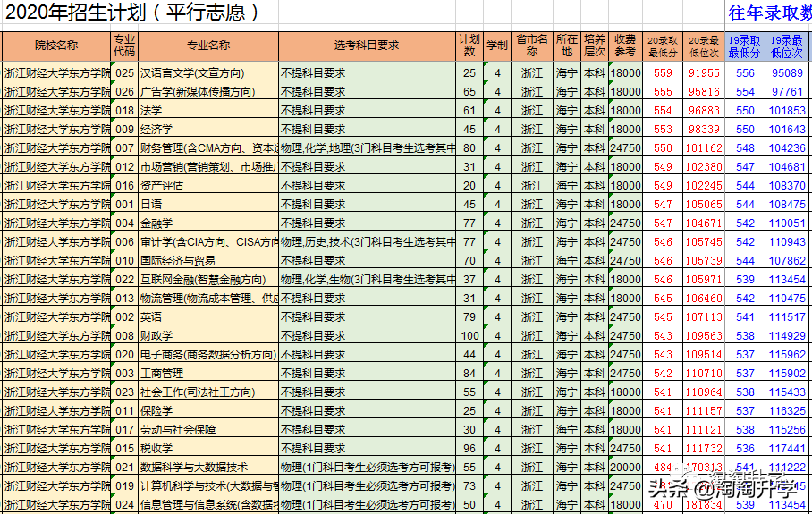Select major code 007 cell

(124, 148)
